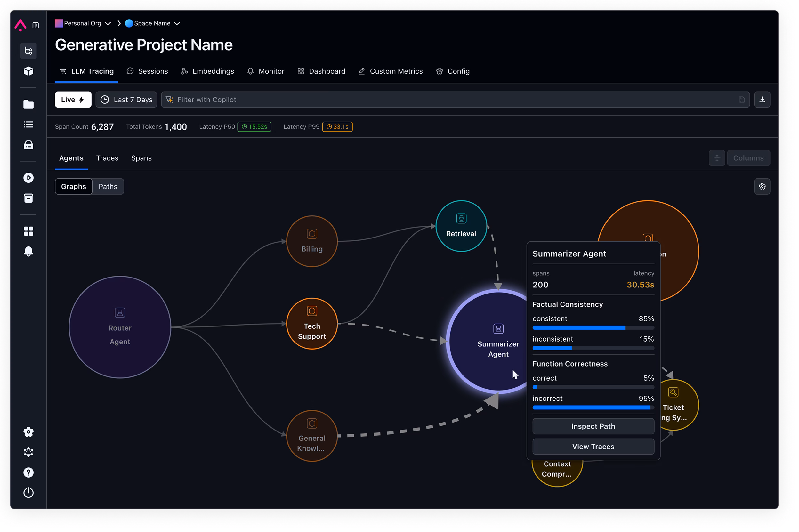799x532 pixels.
Task: Open the tracing tree icon in sidebar
Action: (28, 51)
